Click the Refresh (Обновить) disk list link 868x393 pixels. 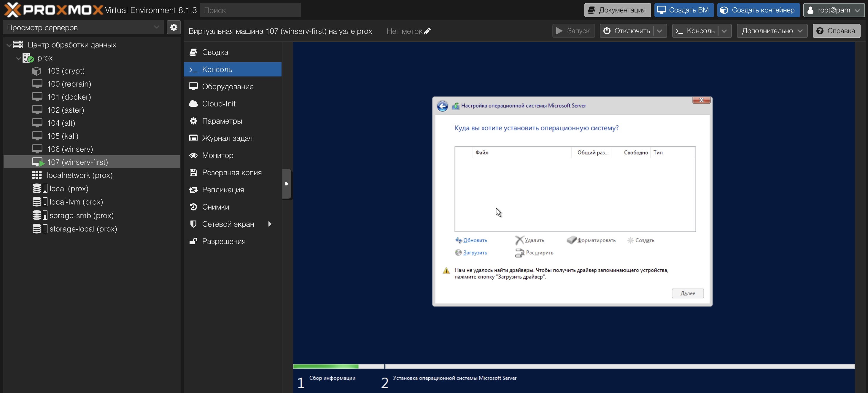point(474,240)
